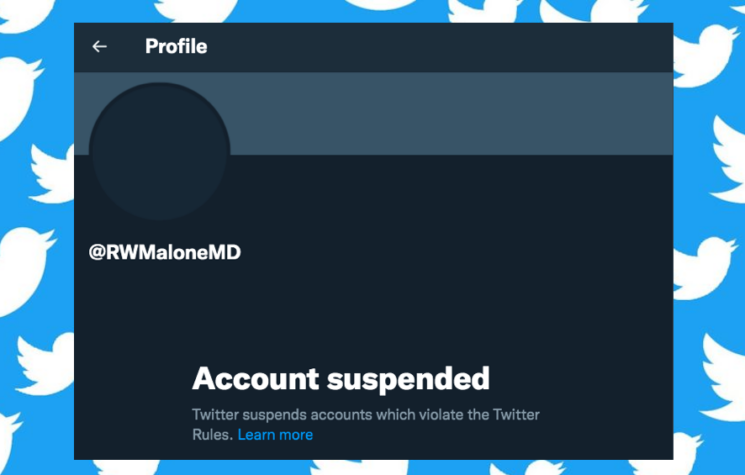Click the Twitter bird at right edge beside banner
Screen dimensions: 745x475
click(x=727, y=157)
